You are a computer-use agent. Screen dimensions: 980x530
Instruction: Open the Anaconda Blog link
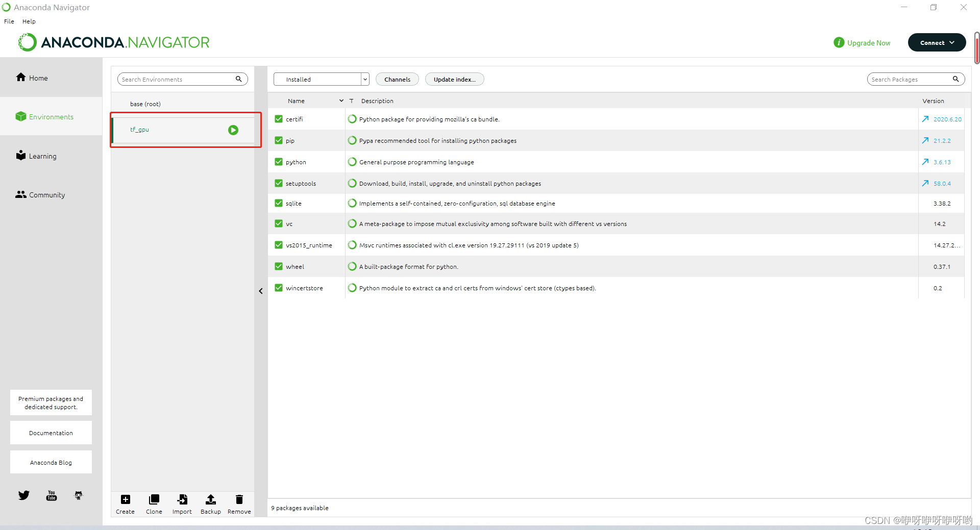point(51,462)
